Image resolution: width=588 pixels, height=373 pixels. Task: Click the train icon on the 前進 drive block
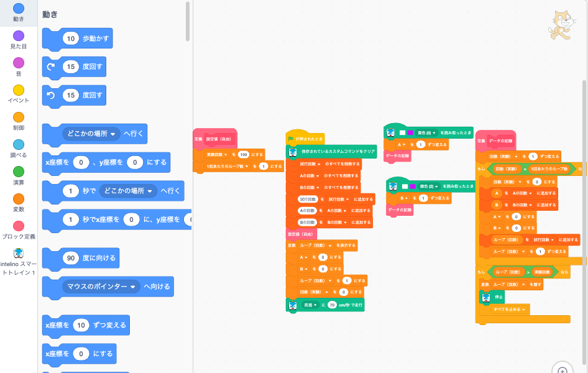point(293,305)
